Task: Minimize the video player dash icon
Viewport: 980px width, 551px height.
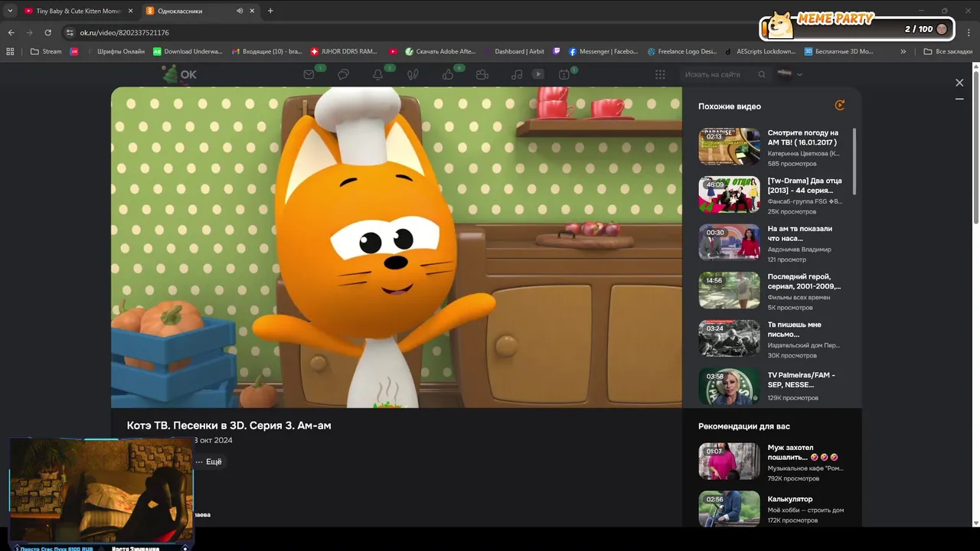Action: point(959,99)
